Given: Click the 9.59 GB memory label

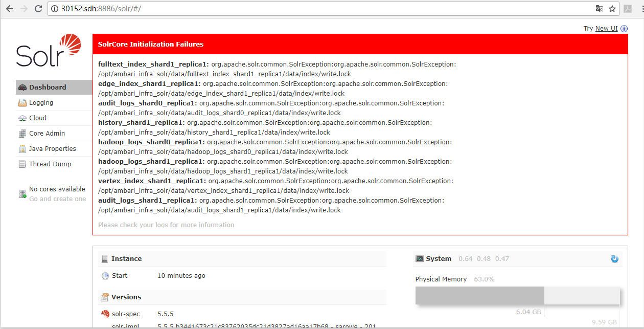Looking at the screenshot, I should point(605,322).
